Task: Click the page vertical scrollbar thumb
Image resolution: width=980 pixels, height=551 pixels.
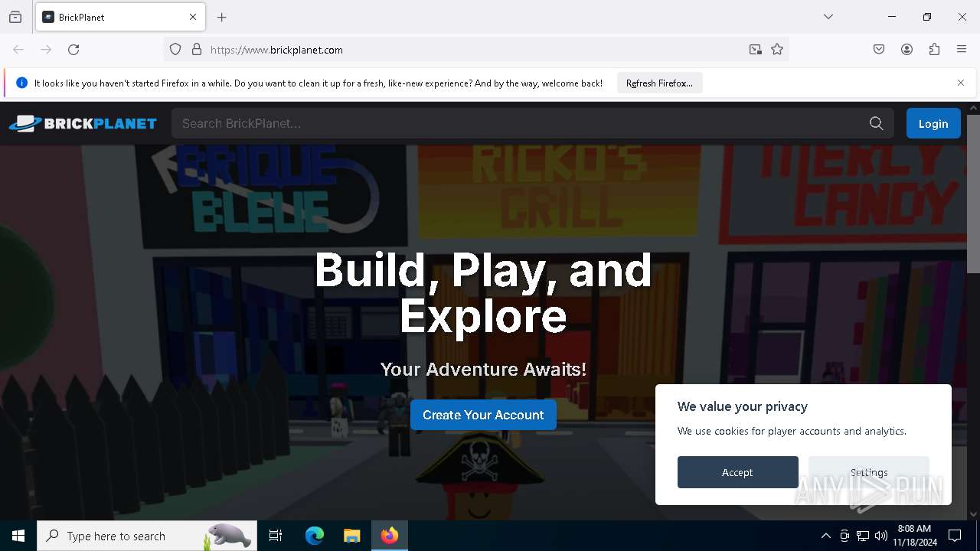Action: pos(973,193)
